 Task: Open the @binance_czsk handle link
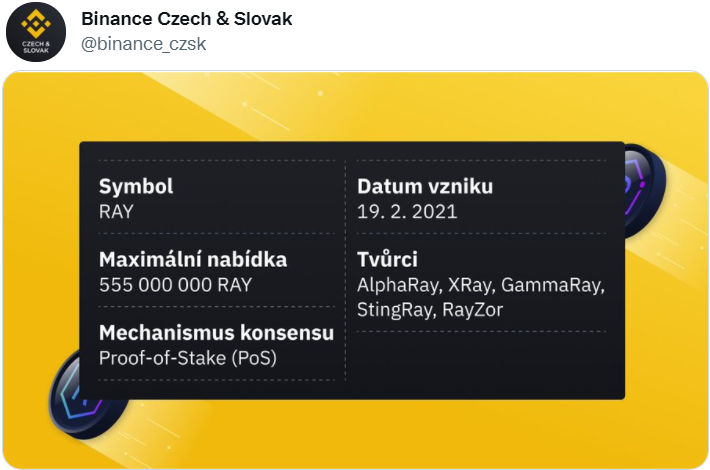pos(143,45)
